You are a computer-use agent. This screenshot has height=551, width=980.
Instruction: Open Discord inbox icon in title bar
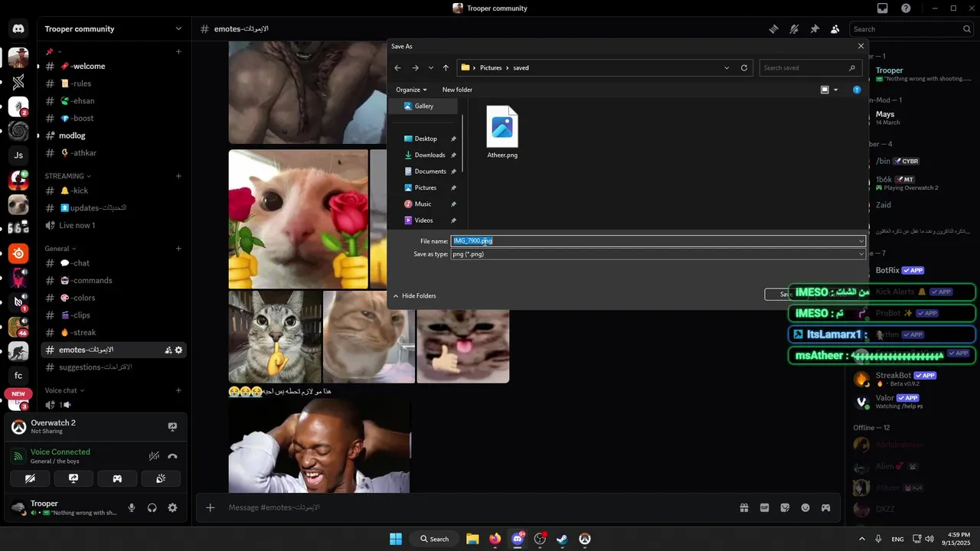pyautogui.click(x=883, y=8)
